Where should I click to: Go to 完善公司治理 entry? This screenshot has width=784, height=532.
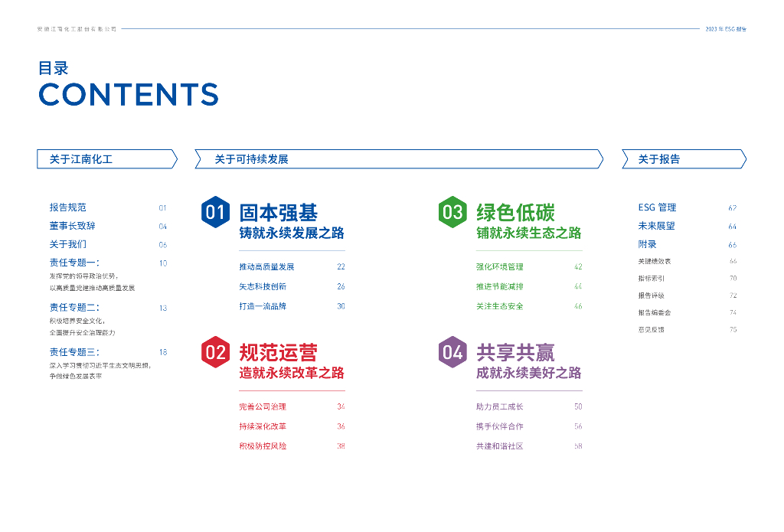click(x=263, y=407)
